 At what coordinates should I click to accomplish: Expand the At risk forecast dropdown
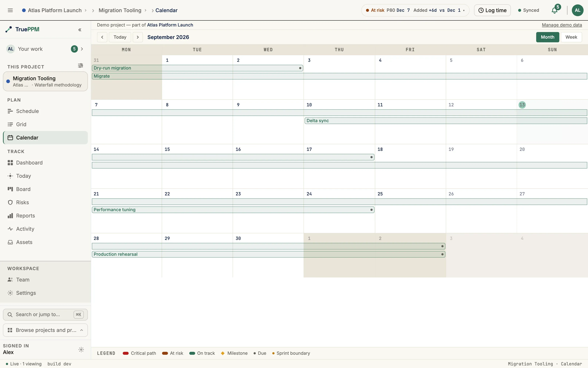tap(415, 10)
